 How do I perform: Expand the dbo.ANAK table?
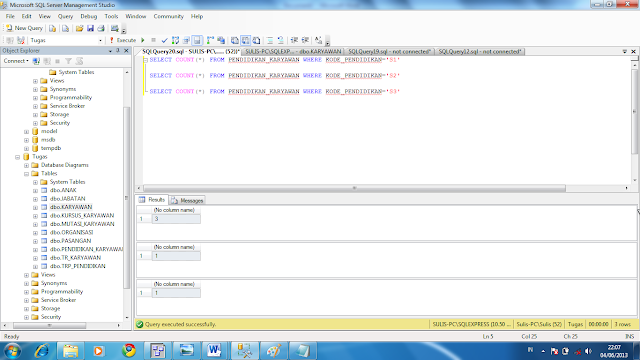click(x=36, y=190)
